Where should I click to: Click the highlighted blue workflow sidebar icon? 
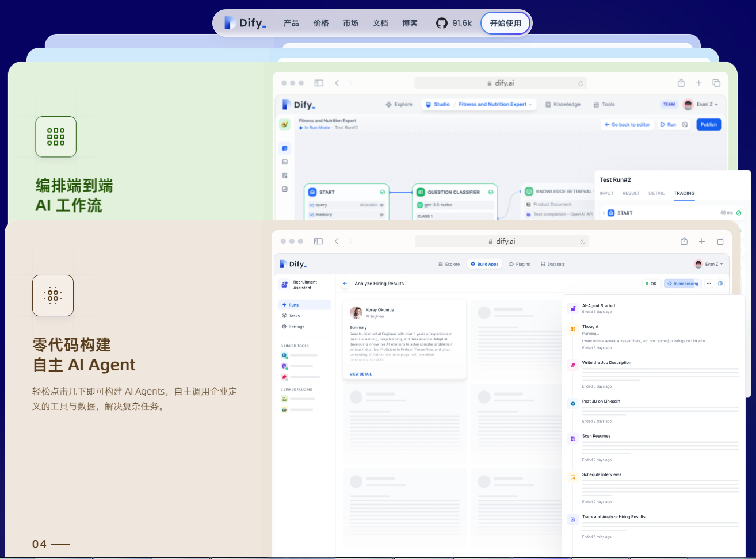tap(285, 148)
